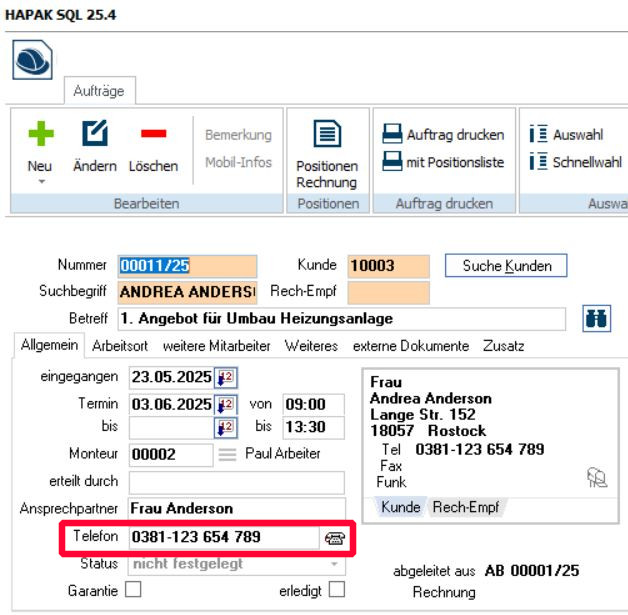
Task: Click the HAPAK helmet application icon
Action: coord(33,61)
